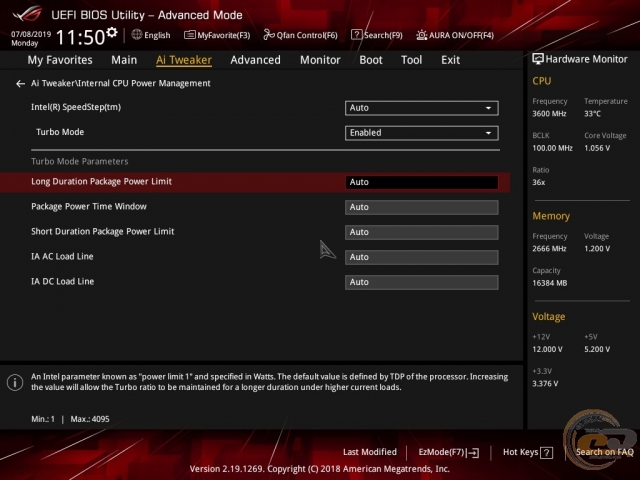The height and width of the screenshot is (480, 640).
Task: Open the Exit tab
Action: [x=451, y=60]
